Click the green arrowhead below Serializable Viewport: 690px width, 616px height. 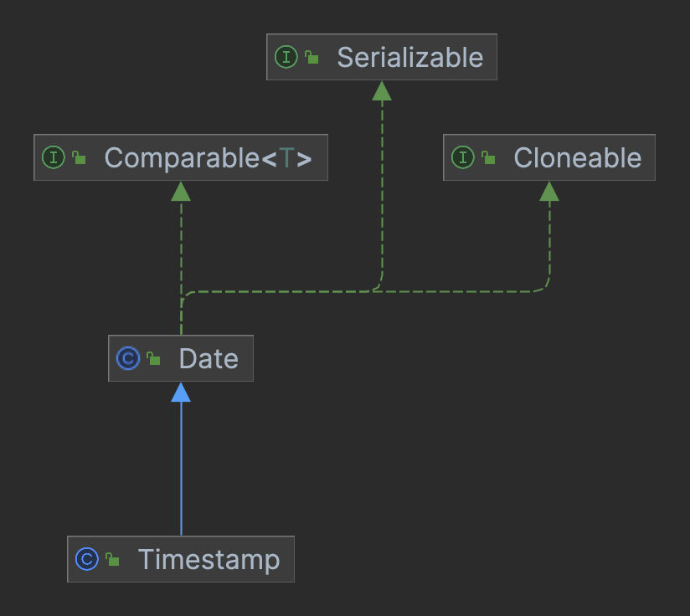382,90
